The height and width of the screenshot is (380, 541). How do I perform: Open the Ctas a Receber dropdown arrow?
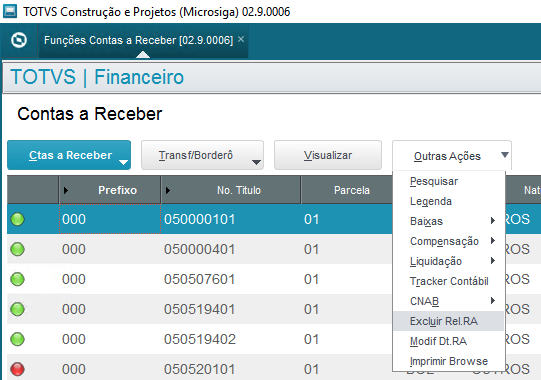coord(123,162)
